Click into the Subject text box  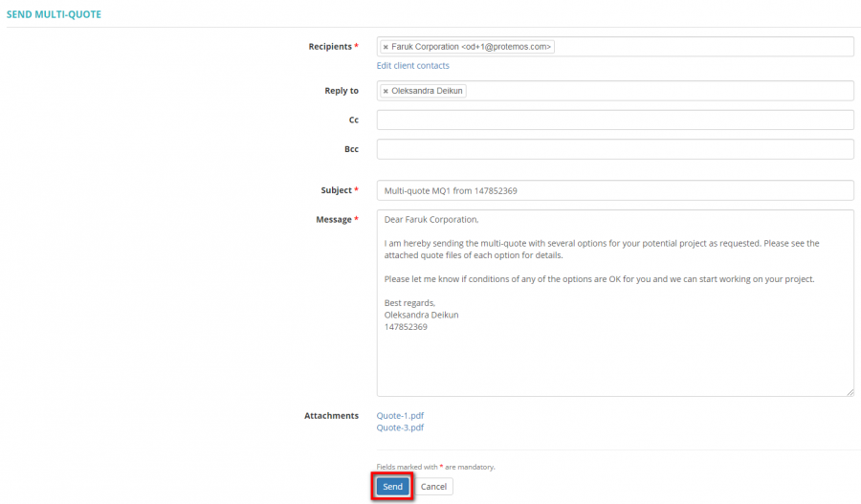(x=614, y=190)
